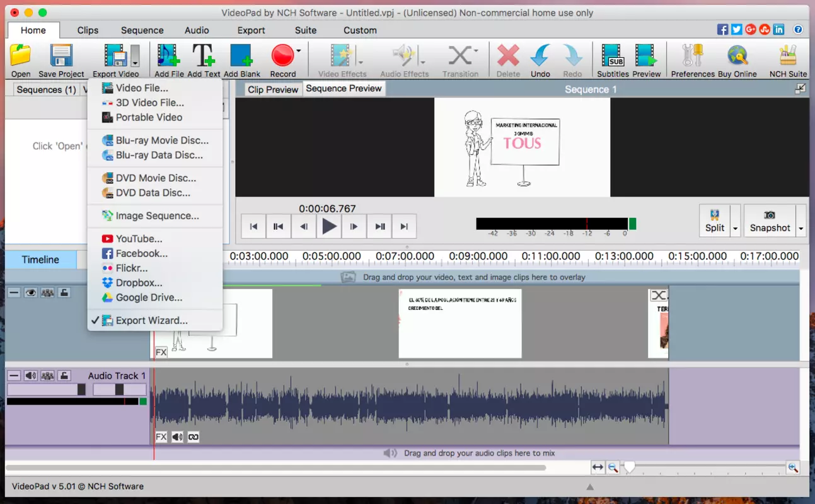
Task: Toggle the video track group icon
Action: (47, 292)
